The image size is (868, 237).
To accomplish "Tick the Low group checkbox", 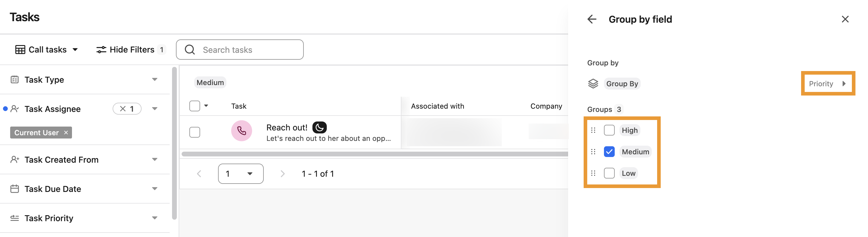I will tap(609, 173).
